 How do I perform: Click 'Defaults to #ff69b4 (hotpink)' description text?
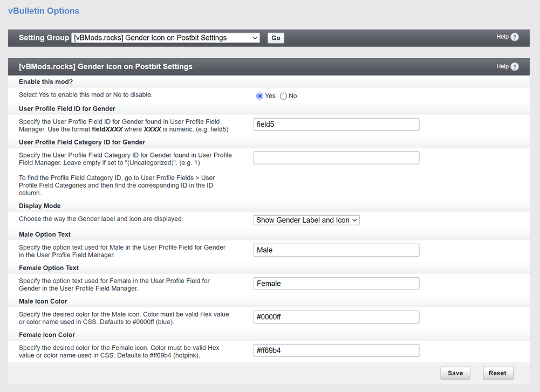coord(159,355)
